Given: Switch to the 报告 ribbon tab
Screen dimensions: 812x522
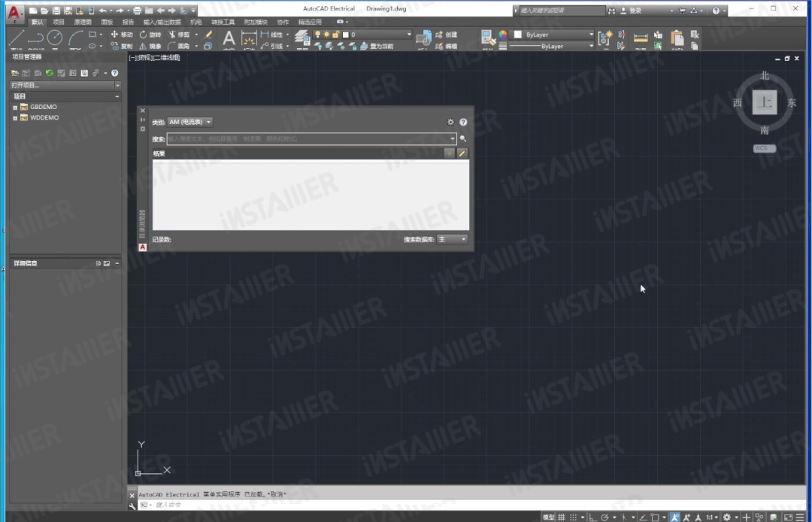Looking at the screenshot, I should coord(128,23).
